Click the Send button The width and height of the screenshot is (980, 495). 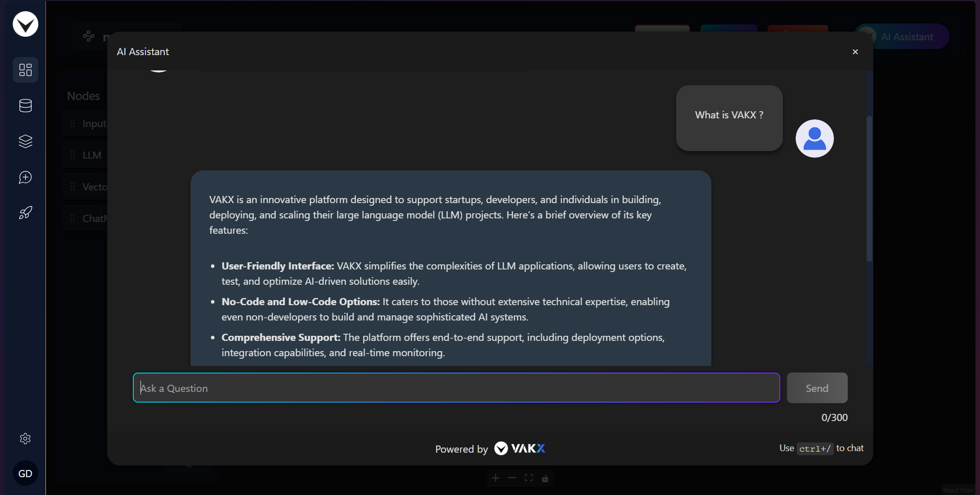[x=817, y=388]
